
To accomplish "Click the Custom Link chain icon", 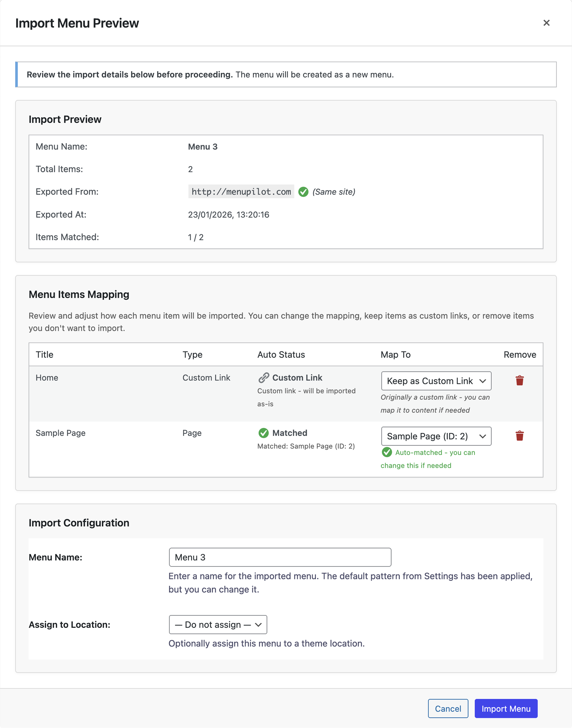I will click(x=264, y=378).
